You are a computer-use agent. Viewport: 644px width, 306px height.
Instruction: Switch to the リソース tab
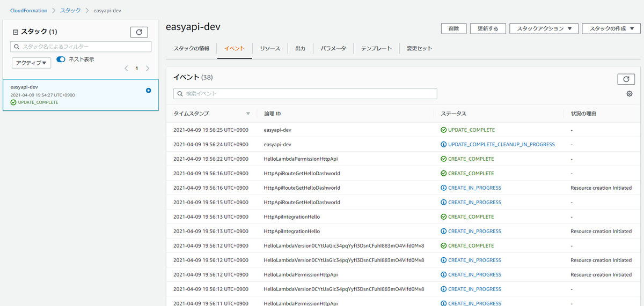(270, 48)
